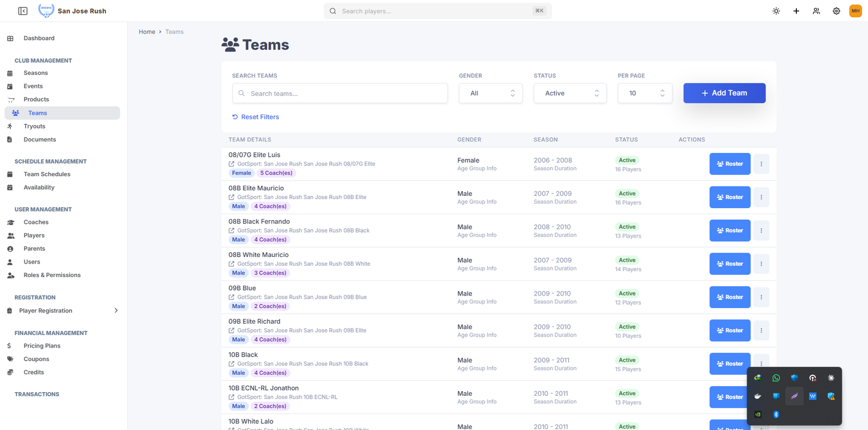Toggle light/dark theme with the sun icon
Viewport: 868px width, 430px height.
(x=776, y=11)
